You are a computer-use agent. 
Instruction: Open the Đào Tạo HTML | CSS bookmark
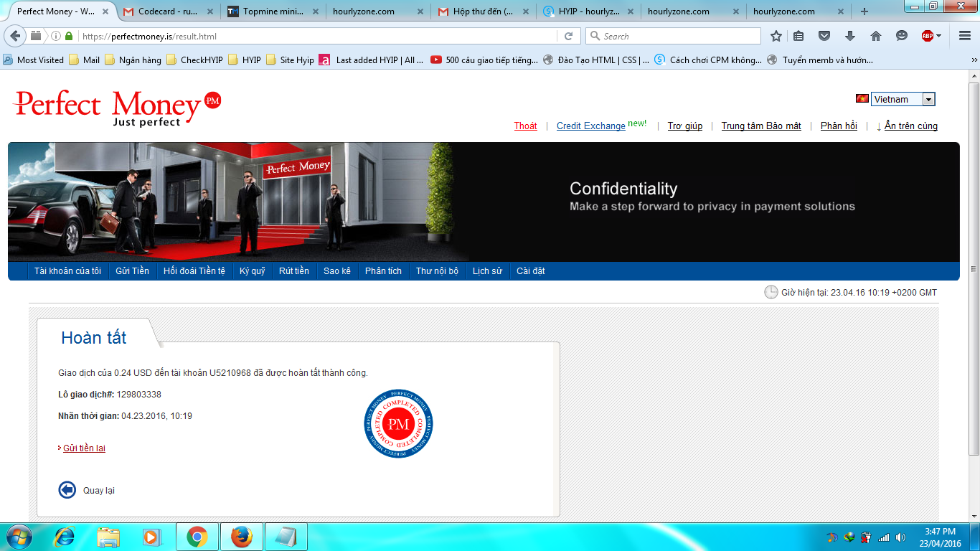[596, 60]
